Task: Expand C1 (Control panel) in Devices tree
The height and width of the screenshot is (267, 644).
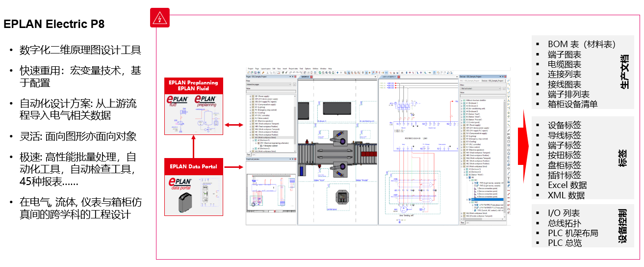Action: click(x=462, y=122)
